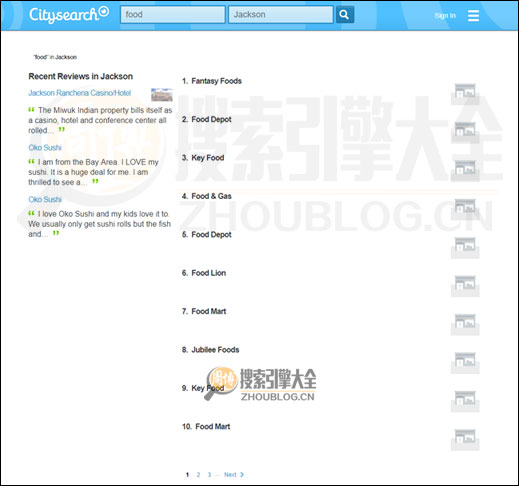
Task: Open the second Oko Sushi review link
Action: tap(45, 199)
